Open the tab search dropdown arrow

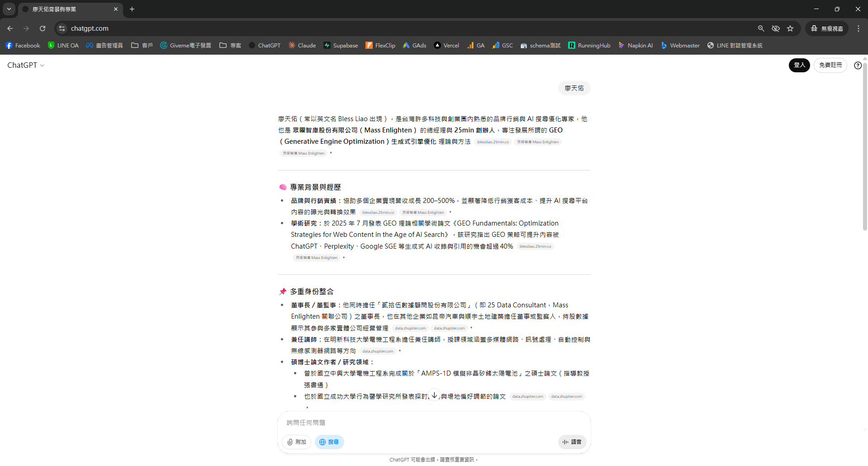tap(9, 9)
